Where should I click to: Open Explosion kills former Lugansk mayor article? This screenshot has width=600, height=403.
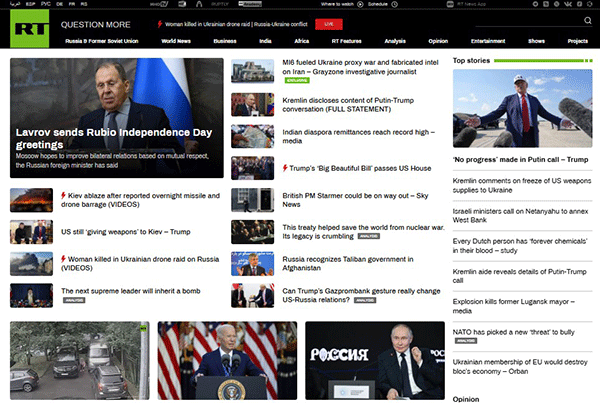click(514, 306)
